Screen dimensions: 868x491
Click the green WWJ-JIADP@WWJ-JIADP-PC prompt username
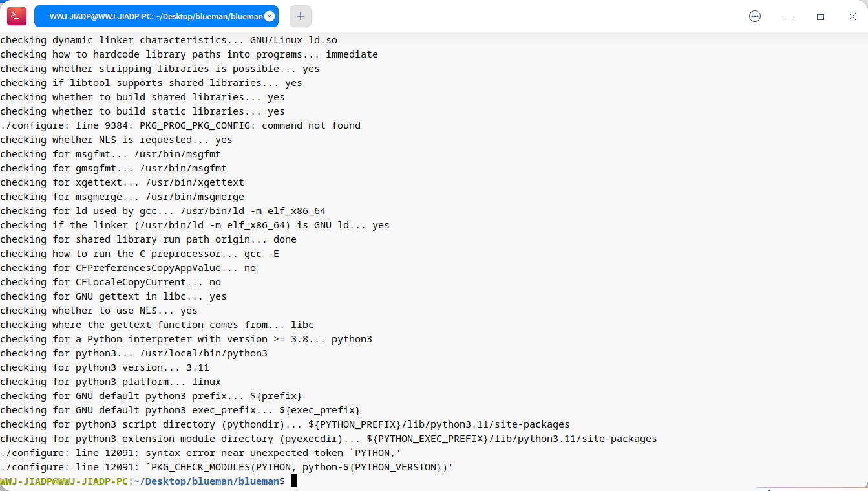coord(64,481)
